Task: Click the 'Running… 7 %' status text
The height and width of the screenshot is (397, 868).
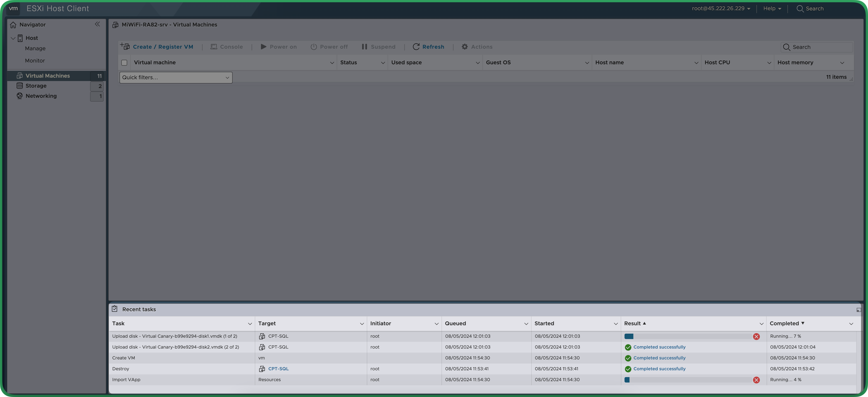Action: [x=785, y=336]
